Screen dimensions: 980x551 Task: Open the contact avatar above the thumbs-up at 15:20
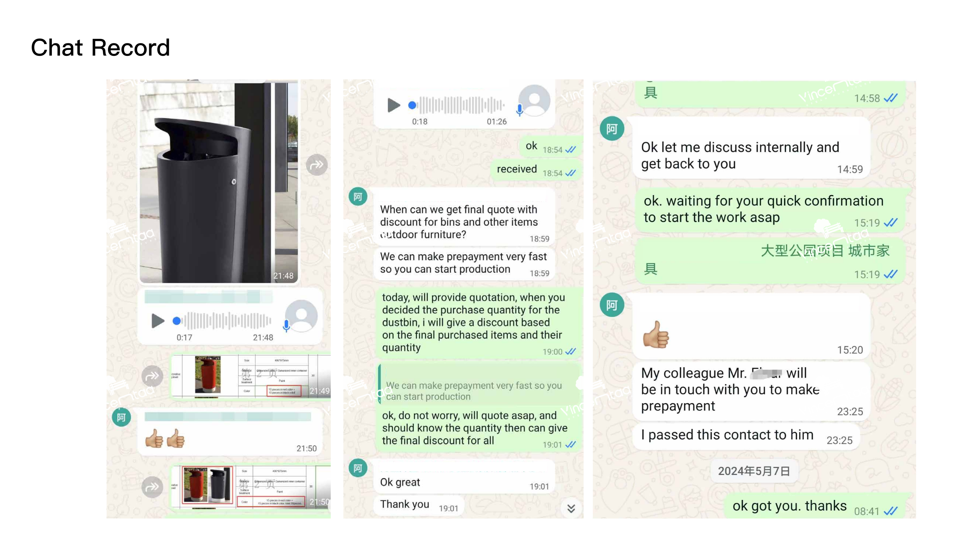(x=612, y=305)
